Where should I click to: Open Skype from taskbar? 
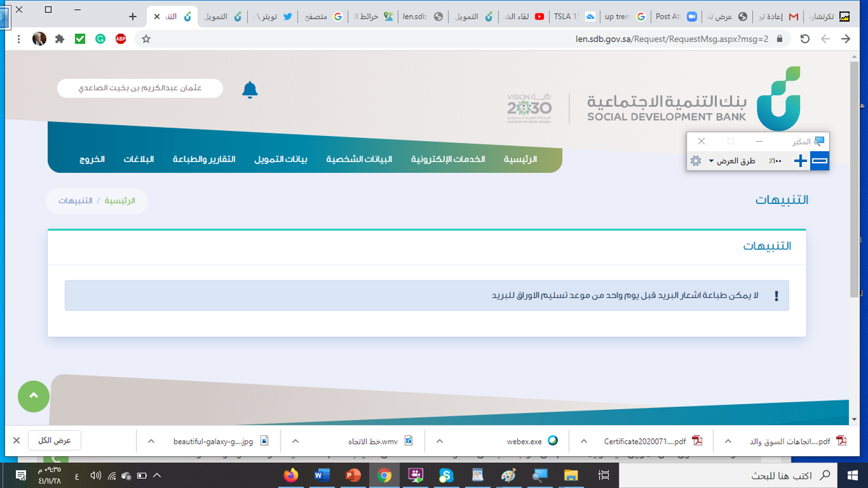click(x=446, y=475)
